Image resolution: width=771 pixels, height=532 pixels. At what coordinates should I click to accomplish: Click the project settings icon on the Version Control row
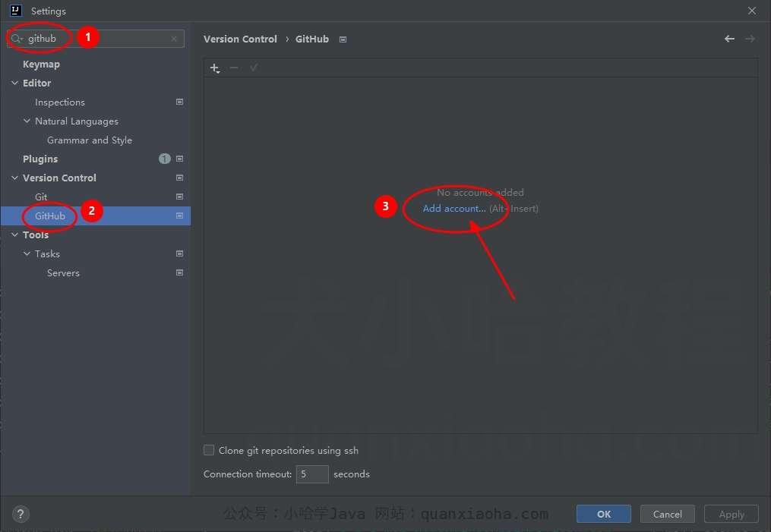tap(179, 178)
